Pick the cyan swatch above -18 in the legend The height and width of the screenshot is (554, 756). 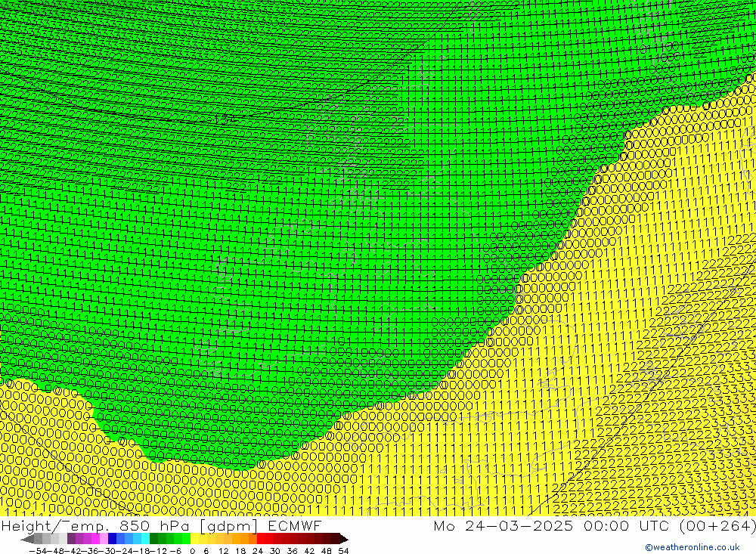(x=145, y=539)
